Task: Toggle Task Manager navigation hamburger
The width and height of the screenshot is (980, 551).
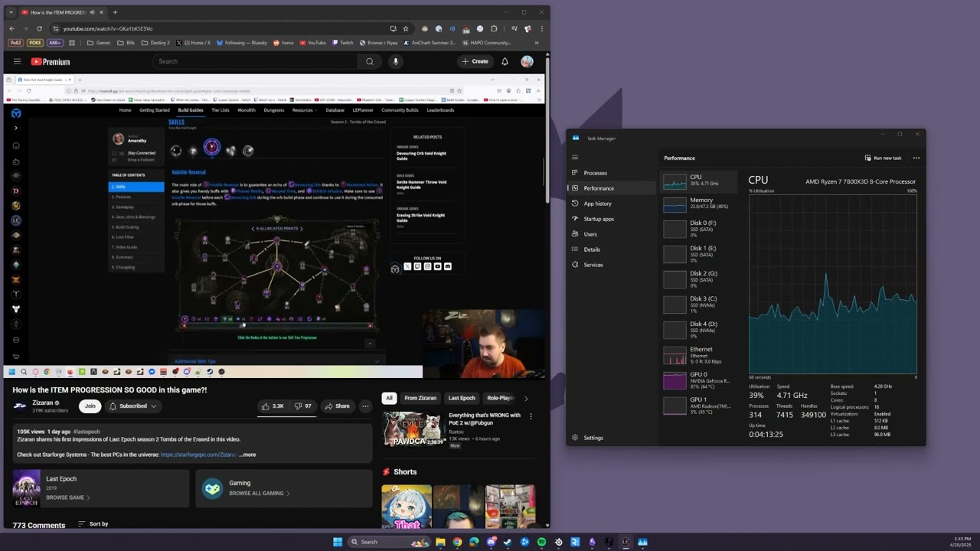Action: pos(575,158)
